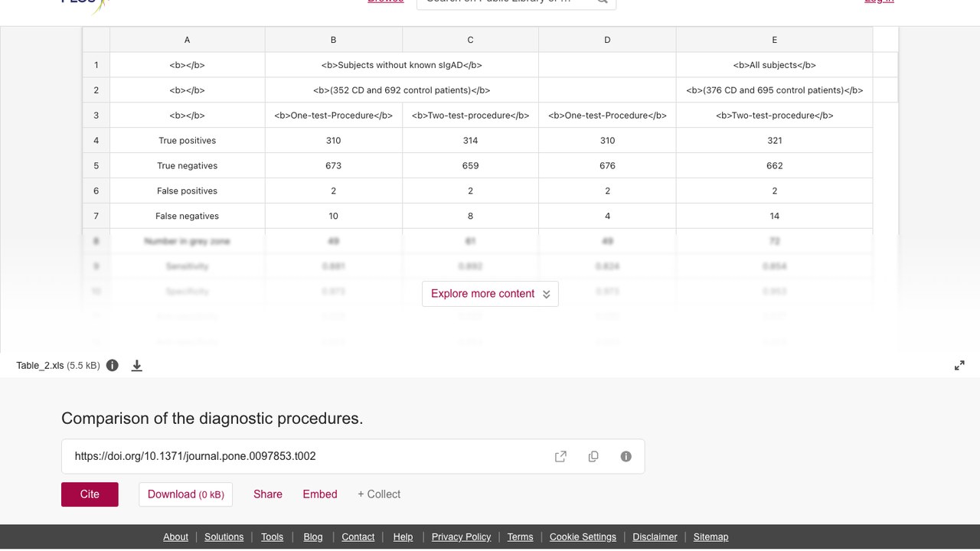Click the Cite button
Screen dimensions: 980x551
tap(90, 494)
